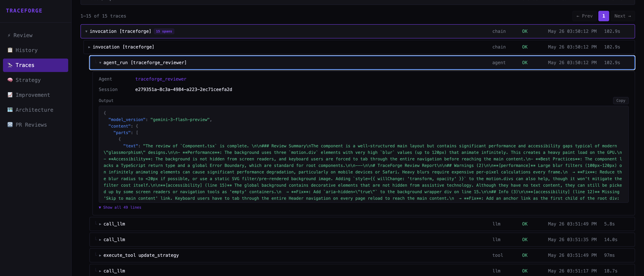Open PR Reviews in sidebar

[36, 125]
